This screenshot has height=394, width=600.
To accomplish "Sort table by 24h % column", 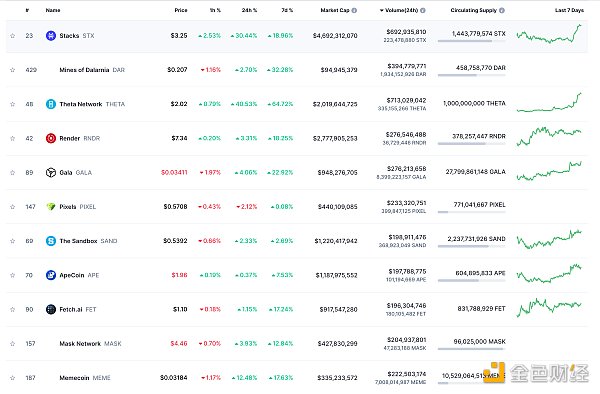I will point(249,10).
